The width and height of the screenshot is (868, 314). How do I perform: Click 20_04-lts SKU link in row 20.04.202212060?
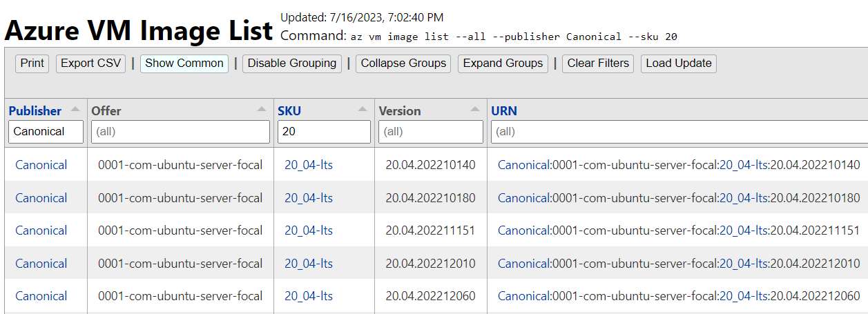[309, 296]
